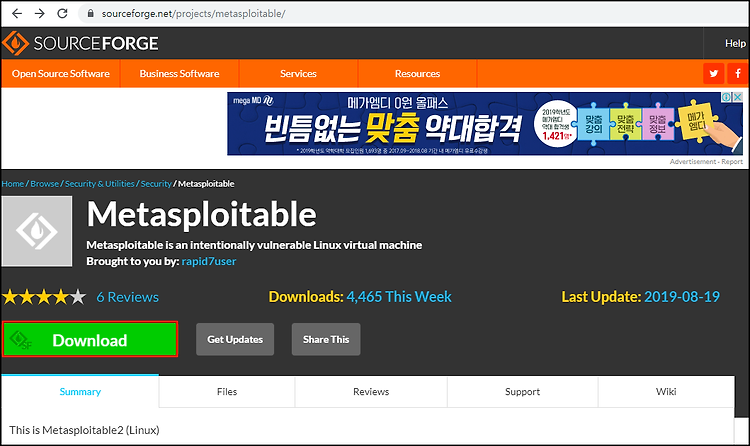750x446 pixels.
Task: Switch to the Reviews tab
Action: (371, 391)
